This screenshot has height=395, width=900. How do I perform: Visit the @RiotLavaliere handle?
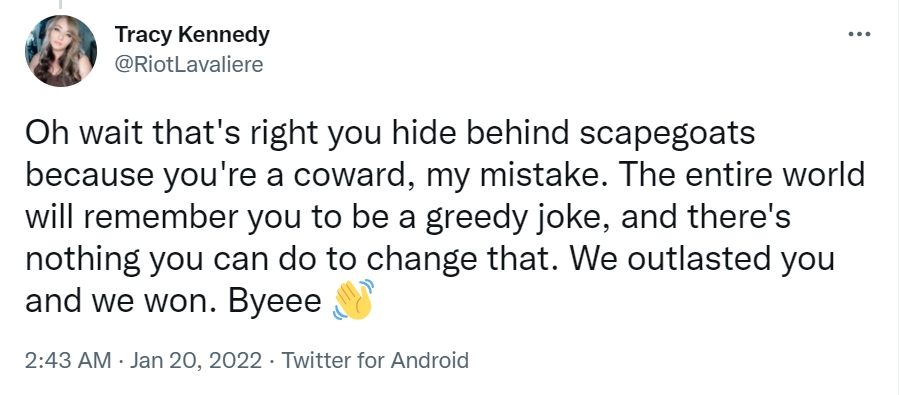(x=189, y=64)
